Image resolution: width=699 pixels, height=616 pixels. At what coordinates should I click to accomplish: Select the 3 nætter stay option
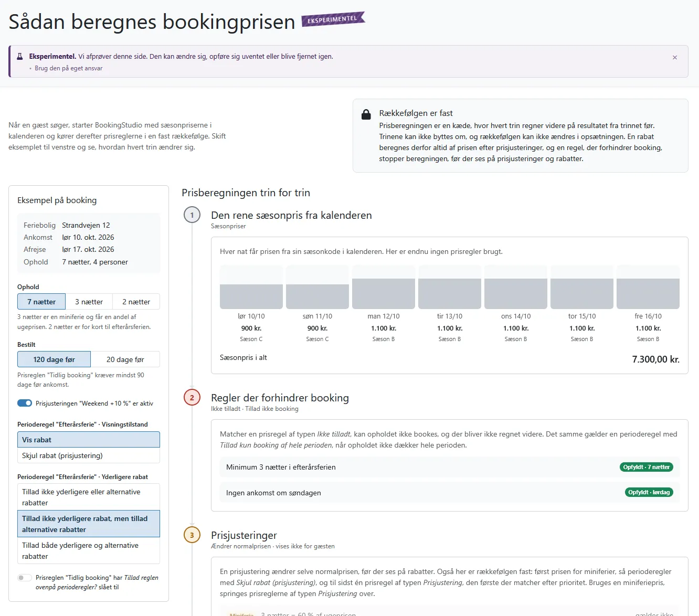pos(89,302)
